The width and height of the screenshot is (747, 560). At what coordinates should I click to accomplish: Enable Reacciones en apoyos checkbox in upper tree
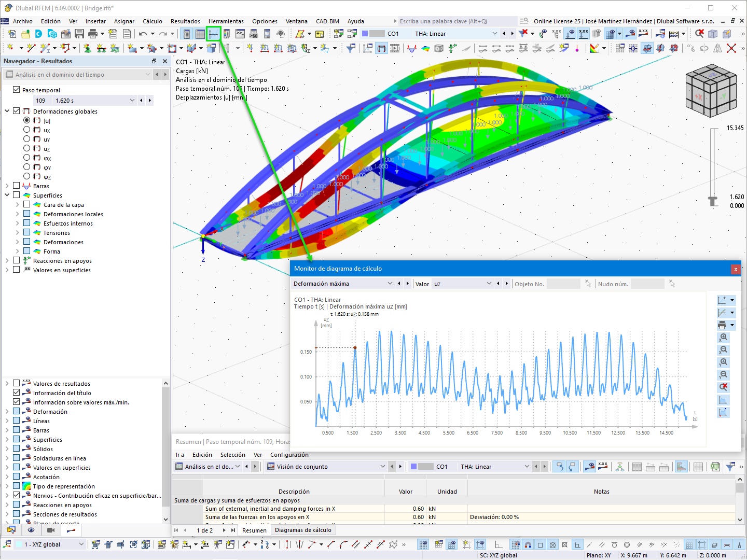(16, 260)
